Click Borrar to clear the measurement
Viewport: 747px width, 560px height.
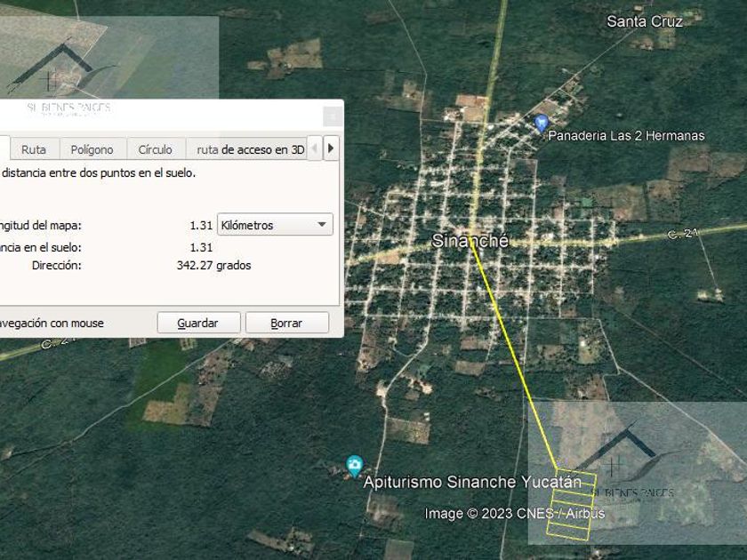pos(286,323)
